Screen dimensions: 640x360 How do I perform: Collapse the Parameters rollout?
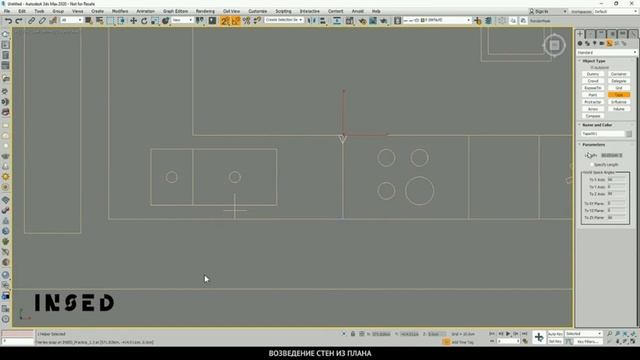pos(593,145)
